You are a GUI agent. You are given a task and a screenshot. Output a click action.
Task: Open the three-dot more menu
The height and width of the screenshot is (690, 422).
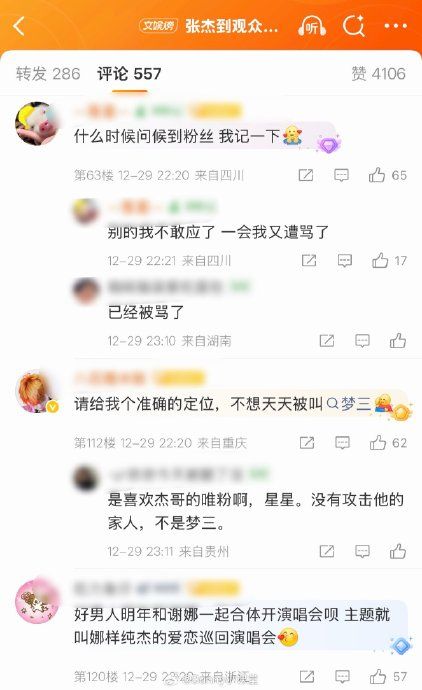(396, 26)
